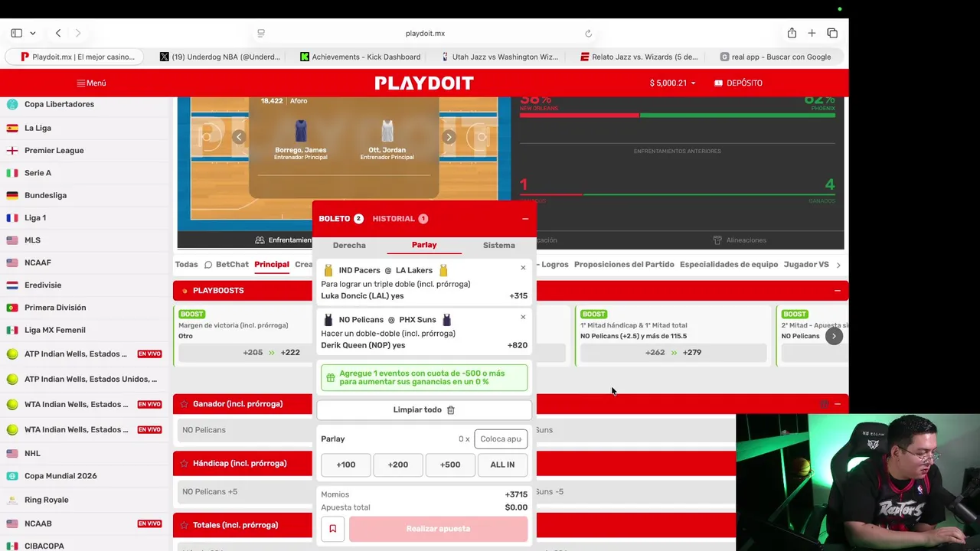
Task: Open Premier League in sidebar
Action: coord(54,150)
